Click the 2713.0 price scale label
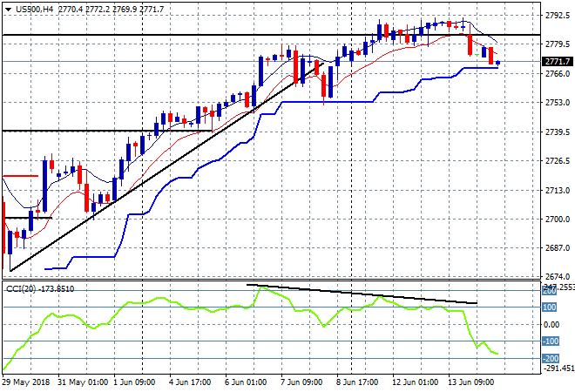 pos(558,190)
